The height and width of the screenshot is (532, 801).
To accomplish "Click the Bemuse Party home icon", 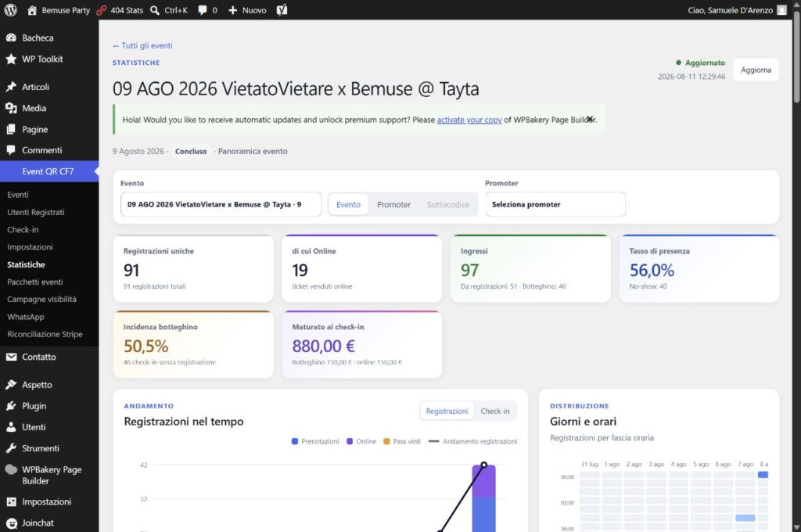I will pos(32,10).
